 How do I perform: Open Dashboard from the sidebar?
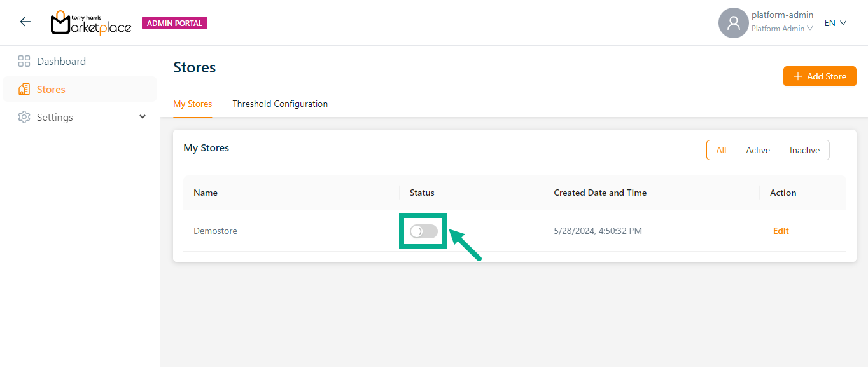[61, 62]
